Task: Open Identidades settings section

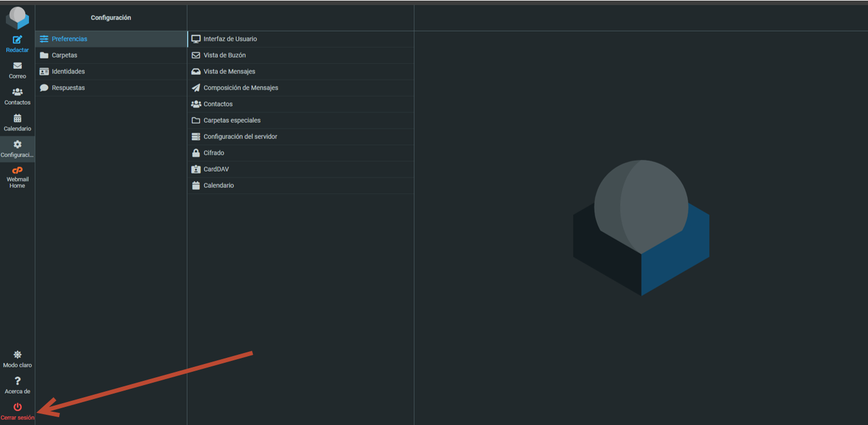Action: (x=68, y=71)
